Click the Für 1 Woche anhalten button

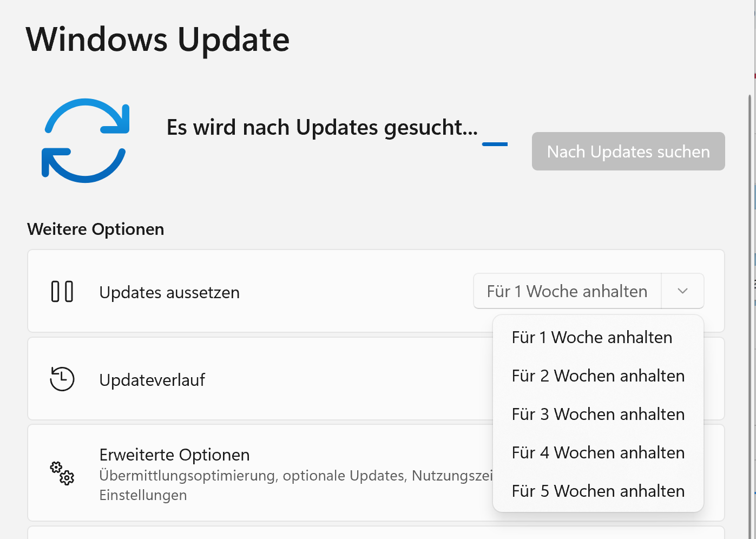pos(567,291)
